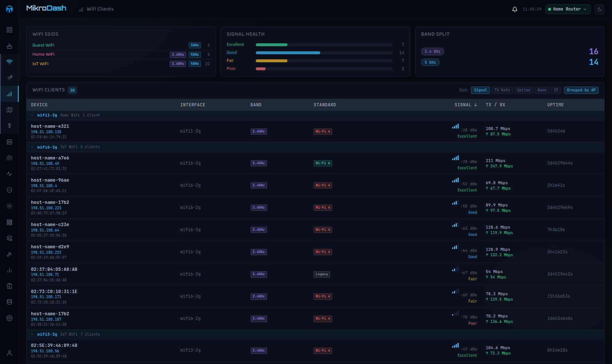Open the shield firewall icon in sidebar

click(x=9, y=190)
